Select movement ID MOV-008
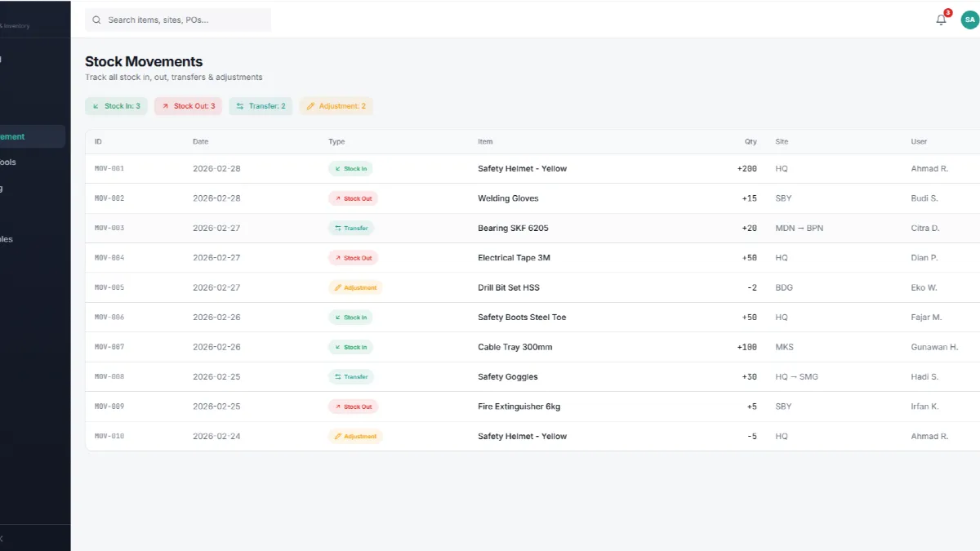The image size is (980, 551). 109,377
